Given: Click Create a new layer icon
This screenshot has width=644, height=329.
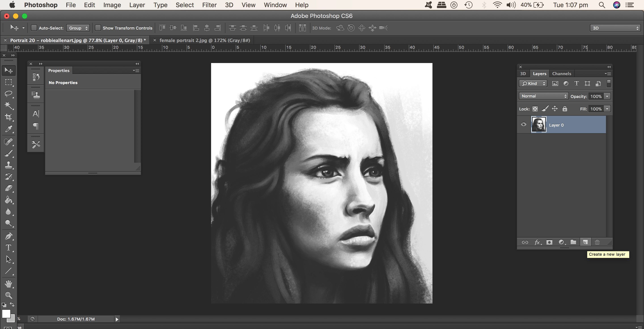Looking at the screenshot, I should tap(585, 242).
